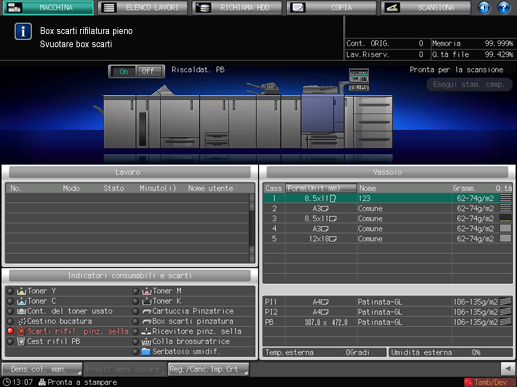Click the Lavoro list vertical scrollbar
Image resolution: width=517 pixels, height=387 pixels.
click(252, 228)
